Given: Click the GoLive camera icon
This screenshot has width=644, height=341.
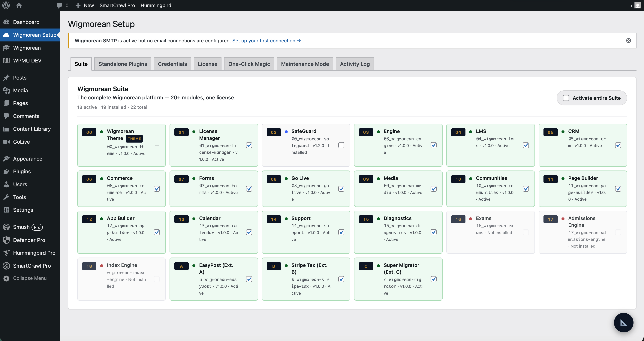Looking at the screenshot, I should tap(7, 142).
